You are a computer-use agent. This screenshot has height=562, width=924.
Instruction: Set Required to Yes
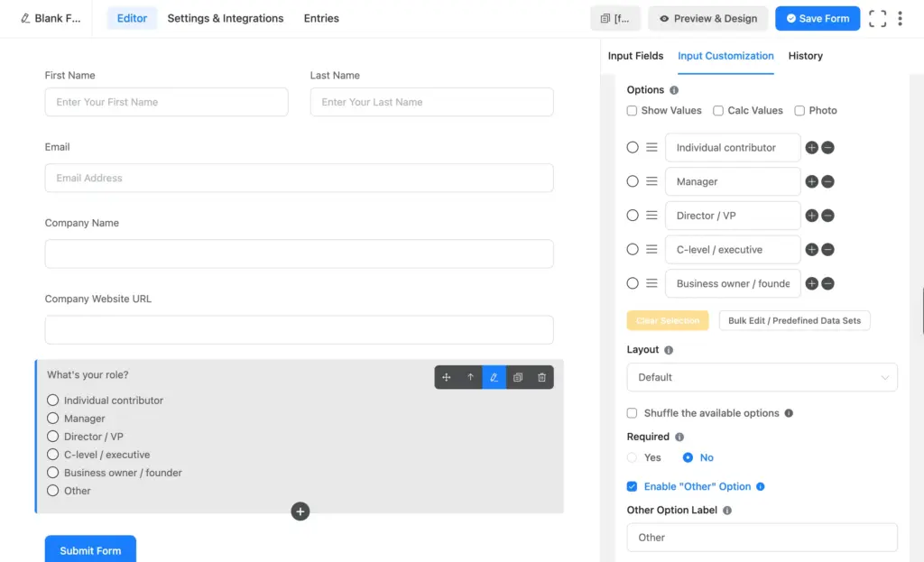(632, 457)
